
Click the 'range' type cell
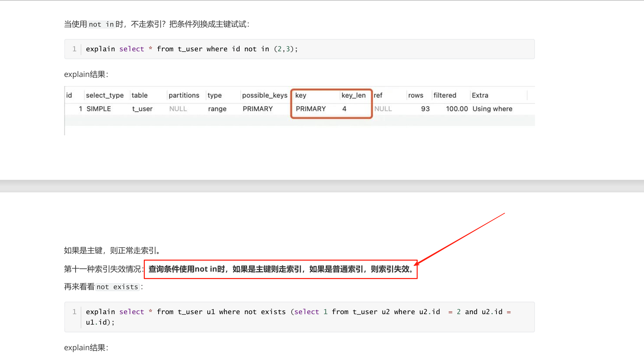coord(217,109)
